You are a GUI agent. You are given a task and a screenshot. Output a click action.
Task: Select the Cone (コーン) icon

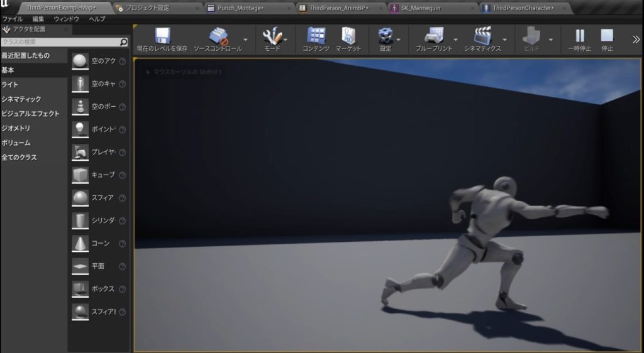[x=80, y=244]
